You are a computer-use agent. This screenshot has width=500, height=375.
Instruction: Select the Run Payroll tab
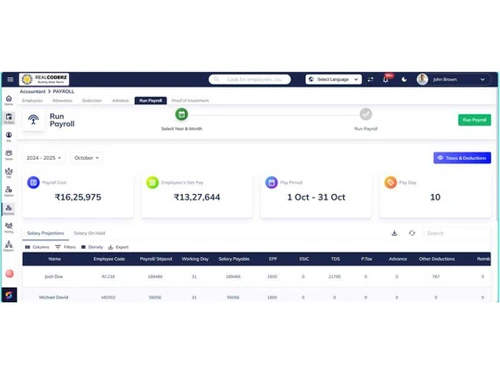tap(151, 101)
